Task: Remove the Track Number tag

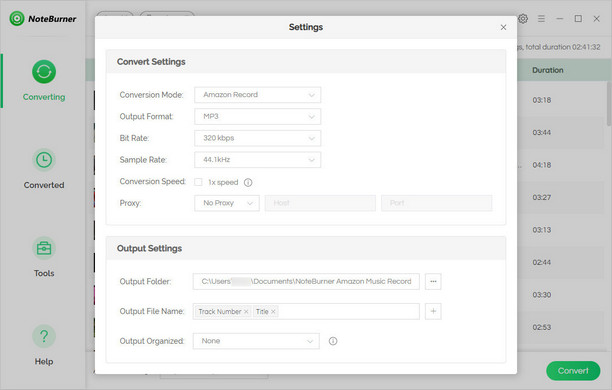Action: tap(246, 312)
